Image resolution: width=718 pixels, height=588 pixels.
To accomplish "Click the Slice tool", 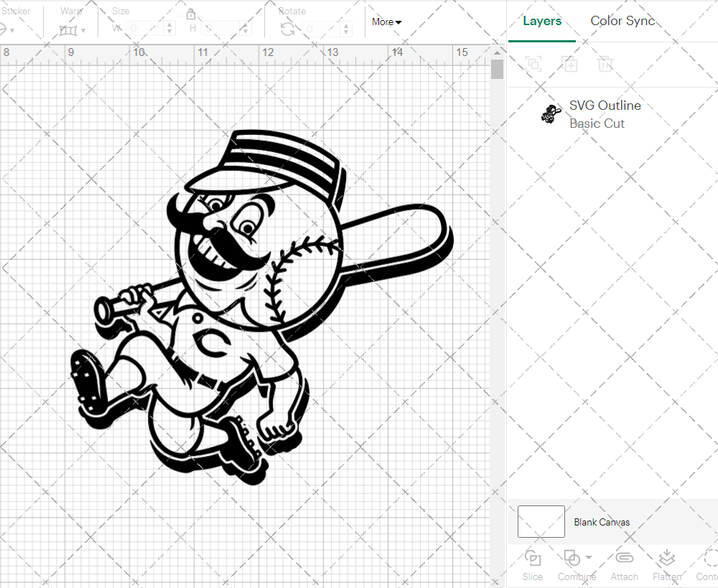I will 533,566.
